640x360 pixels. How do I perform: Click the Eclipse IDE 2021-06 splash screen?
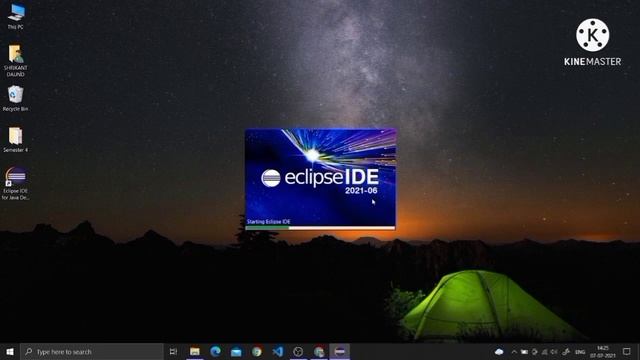[x=320, y=180]
